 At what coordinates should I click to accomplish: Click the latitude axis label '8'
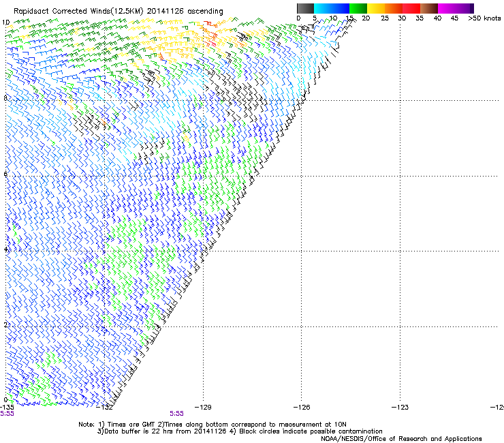(5, 98)
